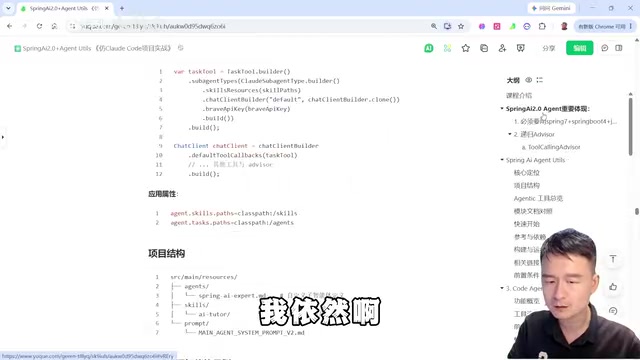
Task: Click the green edit button
Action: point(580,48)
